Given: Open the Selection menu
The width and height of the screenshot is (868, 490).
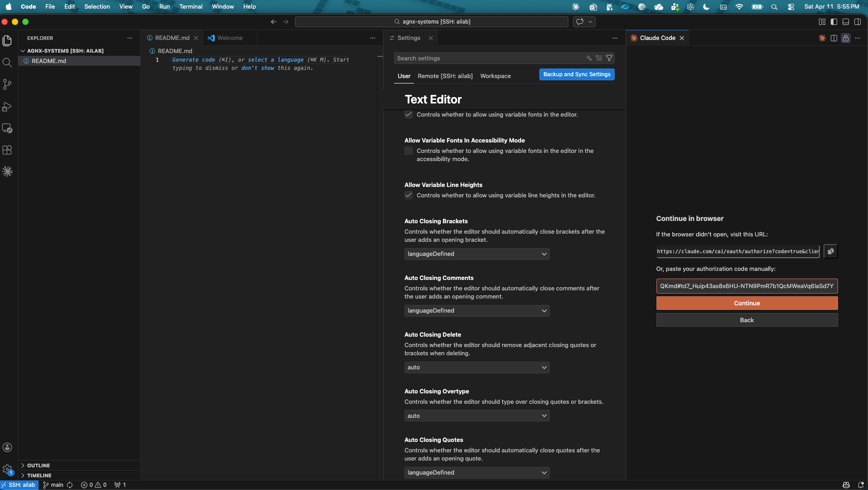Looking at the screenshot, I should click(97, 7).
